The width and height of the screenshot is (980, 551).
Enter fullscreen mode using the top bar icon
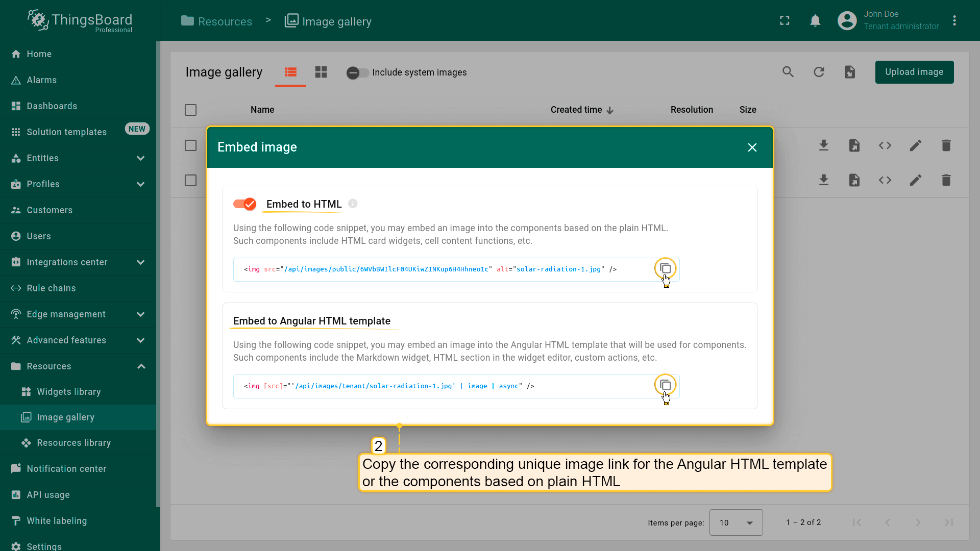click(785, 20)
